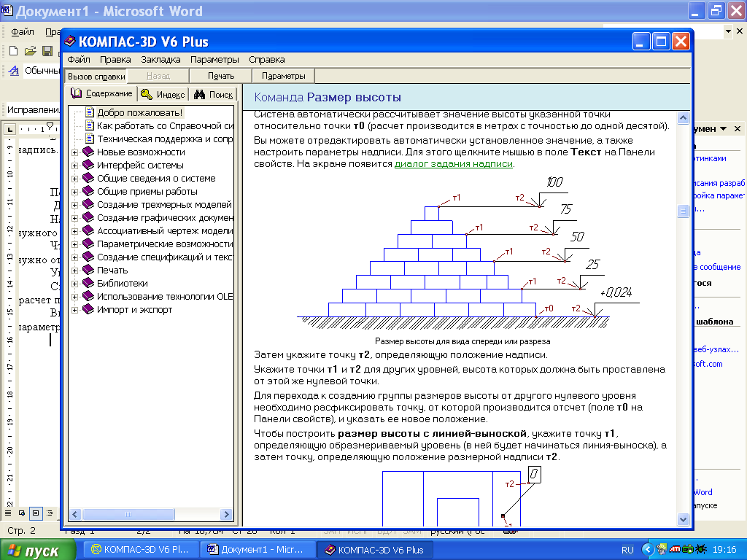Click the contents tree horizontal scrollbar thumb
Image resolution: width=747 pixels, height=560 pixels.
128,514
